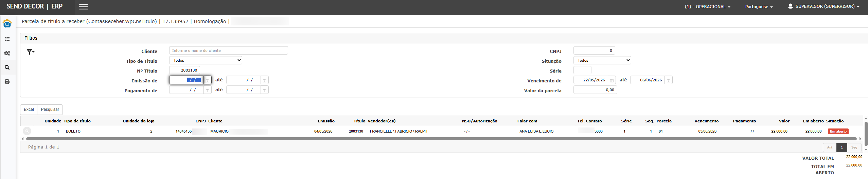Click the Emissão de date field

pos(187,80)
